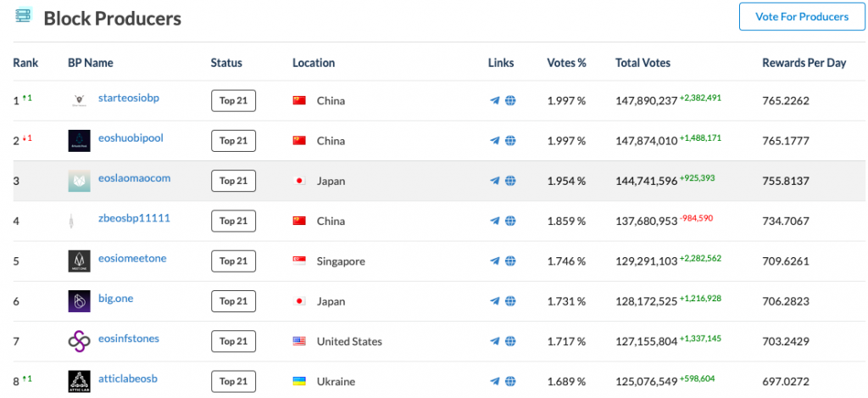Open website globe icon for eoshuobipool
868x398 pixels.
click(510, 141)
